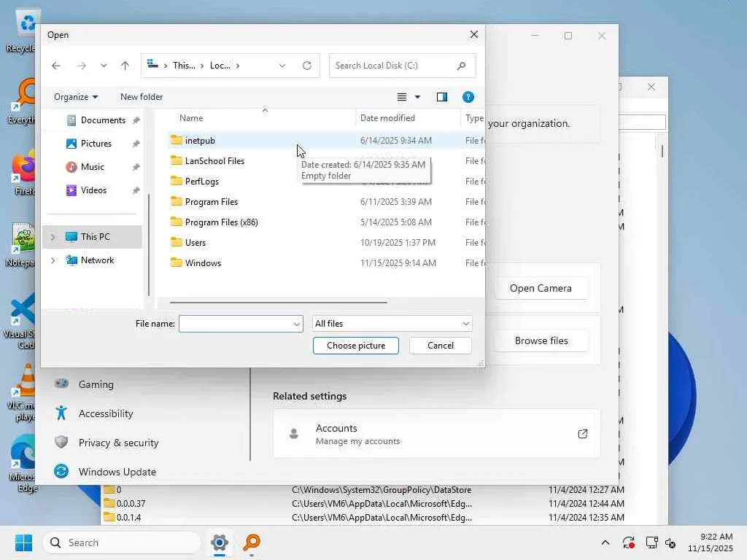Viewport: 747px width, 560px height.
Task: Create a New folder
Action: point(142,97)
